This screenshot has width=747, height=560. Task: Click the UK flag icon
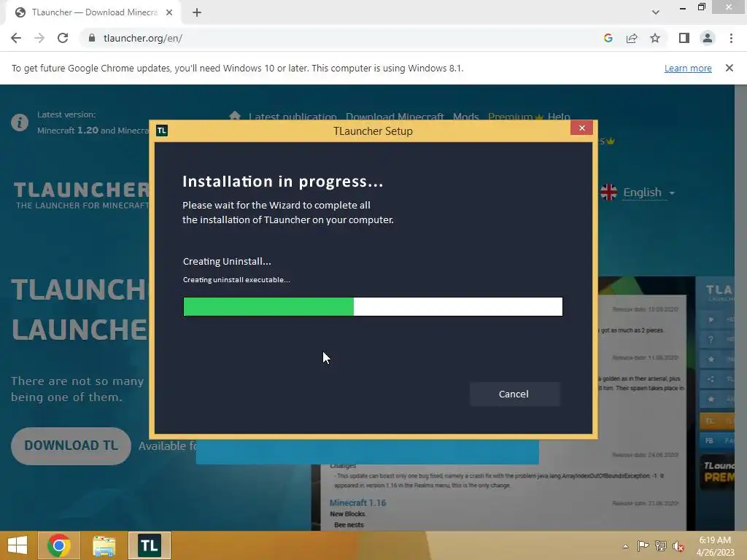[608, 192]
